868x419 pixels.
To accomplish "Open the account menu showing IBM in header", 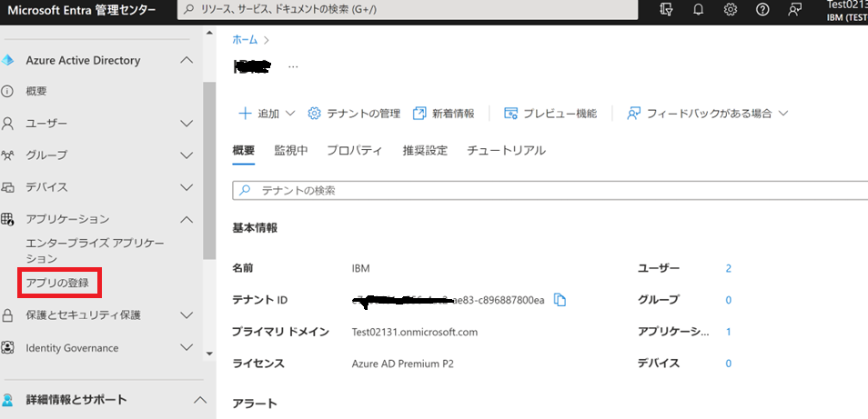I will [x=847, y=10].
